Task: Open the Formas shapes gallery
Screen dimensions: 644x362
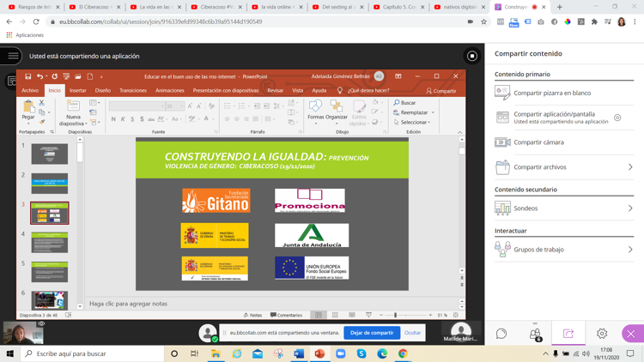Action: tap(315, 111)
